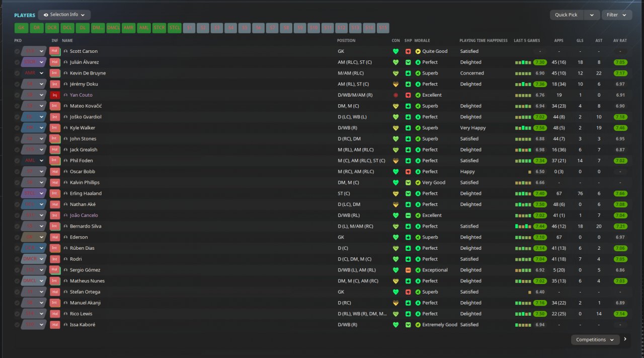Select the S1 substitute slot button
Image resolution: width=644 pixels, height=358 pixels.
190,28
